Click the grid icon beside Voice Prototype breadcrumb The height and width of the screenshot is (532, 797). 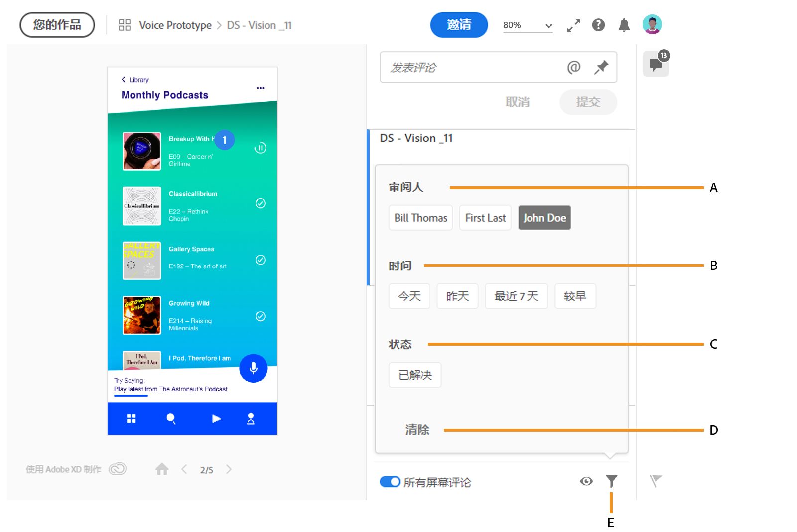click(124, 24)
